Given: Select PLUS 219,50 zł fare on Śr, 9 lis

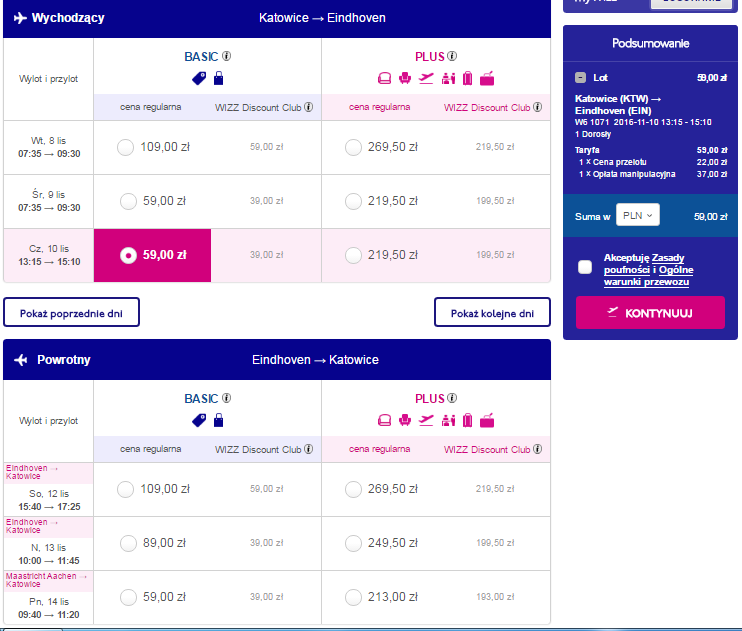Looking at the screenshot, I should pyautogui.click(x=353, y=201).
